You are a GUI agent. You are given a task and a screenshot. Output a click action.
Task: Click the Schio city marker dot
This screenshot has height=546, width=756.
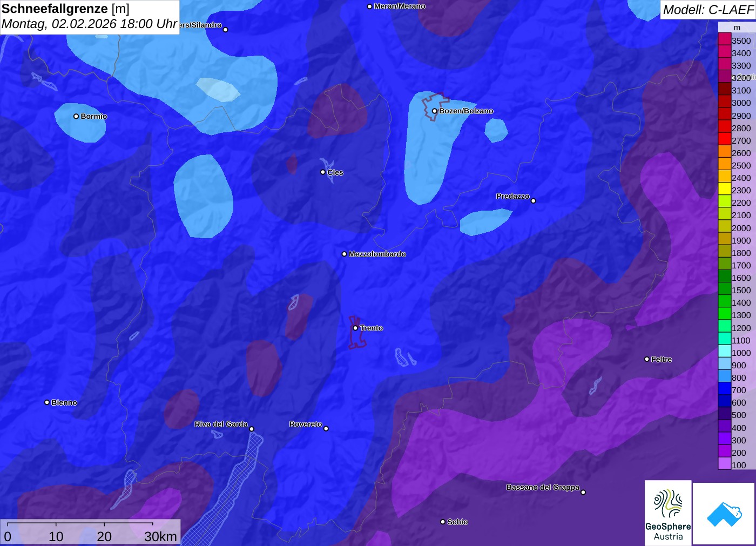click(x=443, y=522)
